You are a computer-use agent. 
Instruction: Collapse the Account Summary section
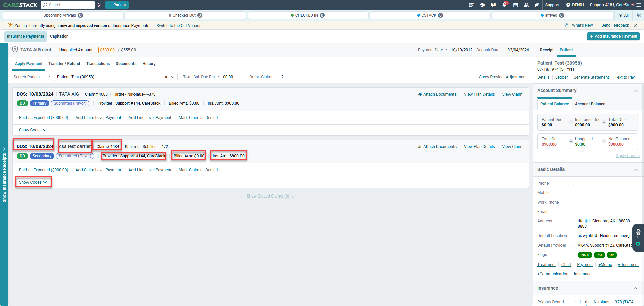635,91
